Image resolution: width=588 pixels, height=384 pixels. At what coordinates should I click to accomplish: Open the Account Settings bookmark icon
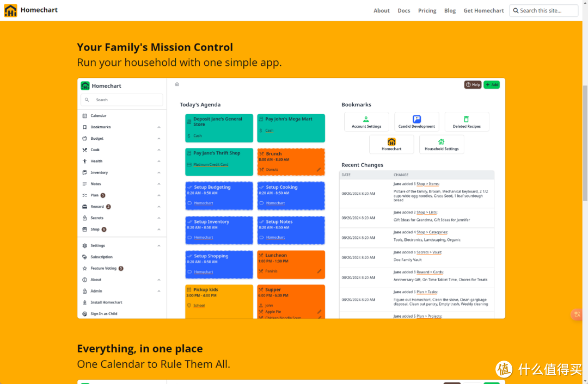coord(366,119)
